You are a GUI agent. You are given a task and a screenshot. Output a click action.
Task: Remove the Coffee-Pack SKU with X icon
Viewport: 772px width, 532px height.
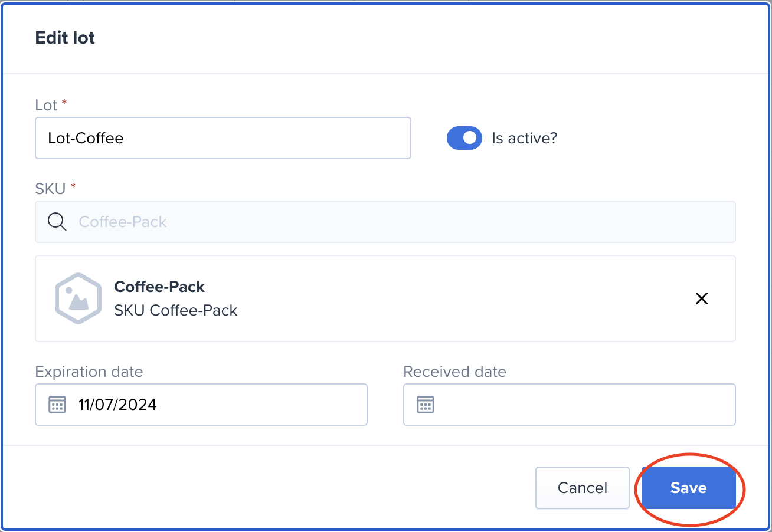tap(702, 298)
